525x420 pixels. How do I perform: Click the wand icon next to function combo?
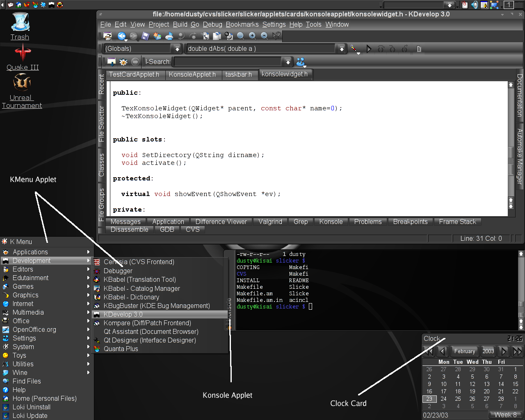tap(354, 49)
